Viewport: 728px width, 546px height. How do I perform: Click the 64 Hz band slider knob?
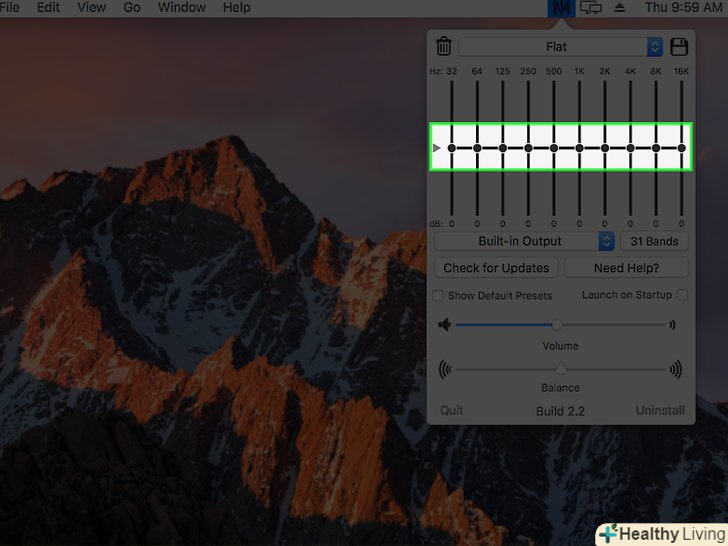coord(477,148)
